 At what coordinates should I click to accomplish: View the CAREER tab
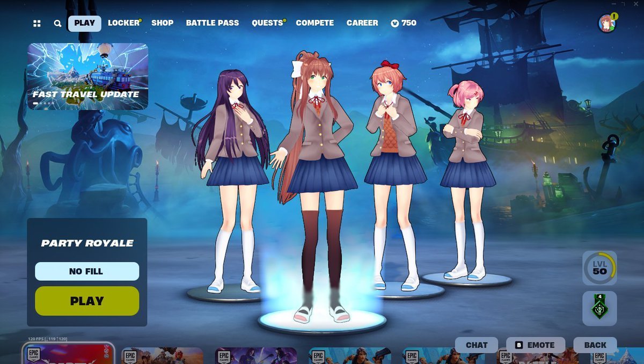click(x=362, y=23)
